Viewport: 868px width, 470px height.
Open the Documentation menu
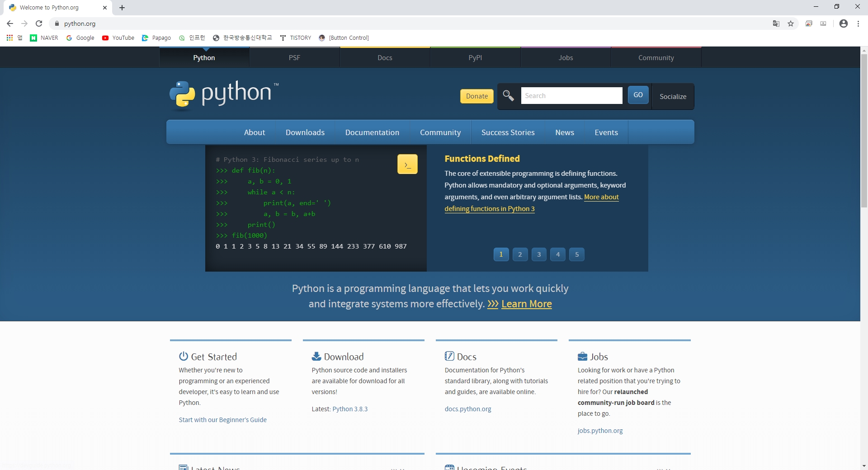click(x=373, y=132)
